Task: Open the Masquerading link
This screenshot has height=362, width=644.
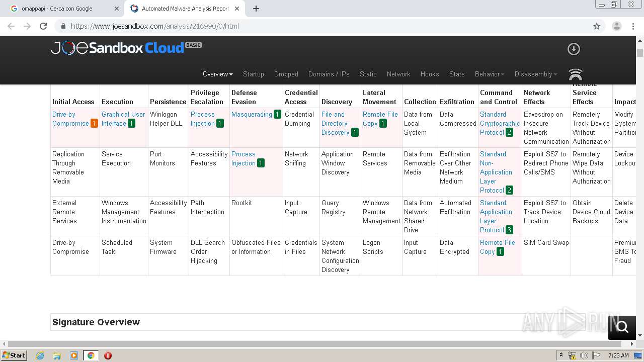Action: click(x=252, y=114)
